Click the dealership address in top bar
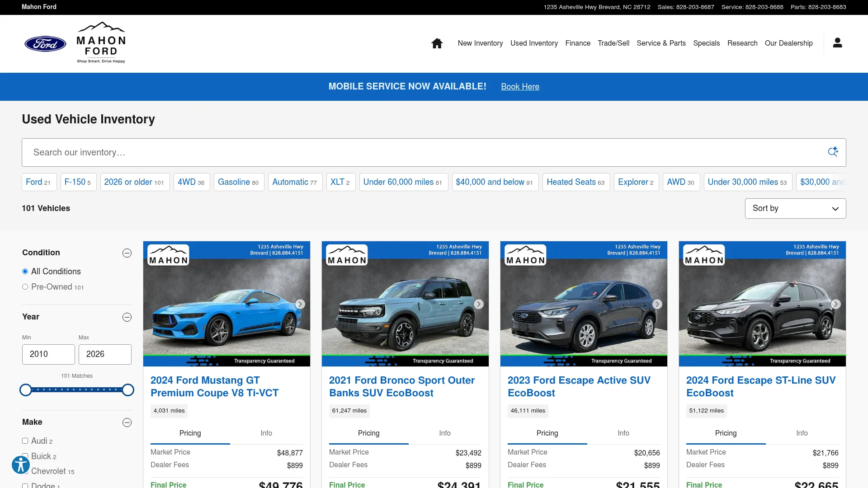The width and height of the screenshot is (868, 488). (597, 7)
